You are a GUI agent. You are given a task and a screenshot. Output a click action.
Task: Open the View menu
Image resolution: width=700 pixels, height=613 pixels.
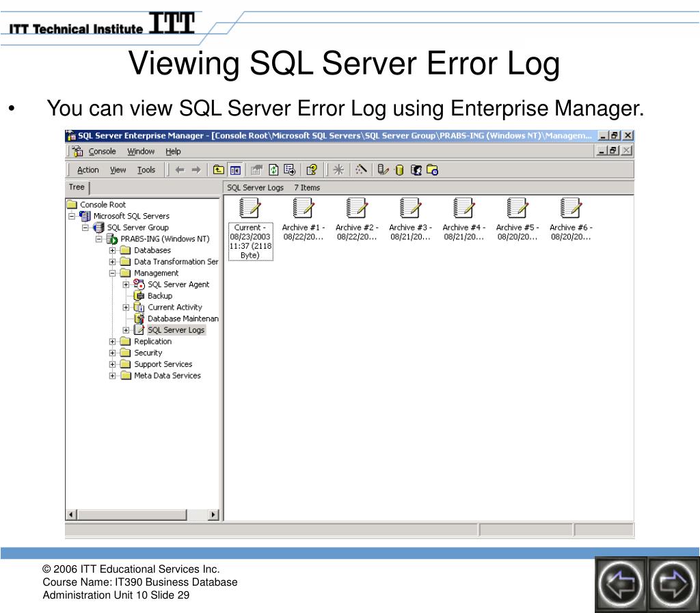tap(118, 170)
